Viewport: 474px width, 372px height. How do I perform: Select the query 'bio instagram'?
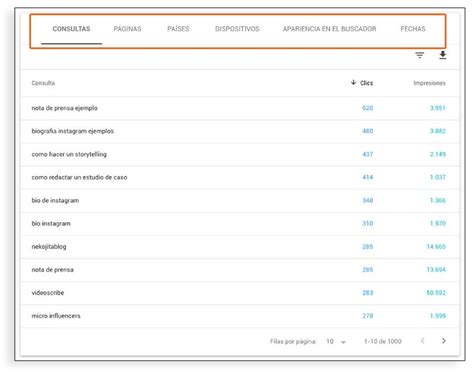pos(51,223)
